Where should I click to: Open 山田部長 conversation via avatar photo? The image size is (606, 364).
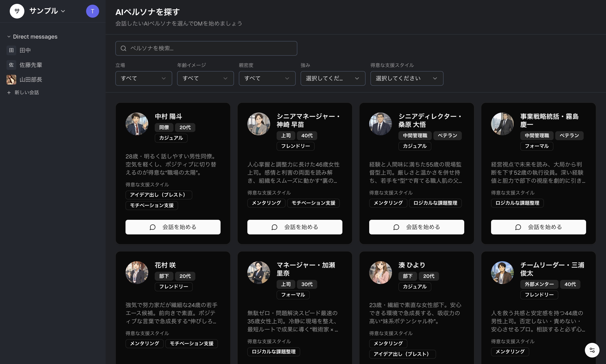[x=11, y=79]
